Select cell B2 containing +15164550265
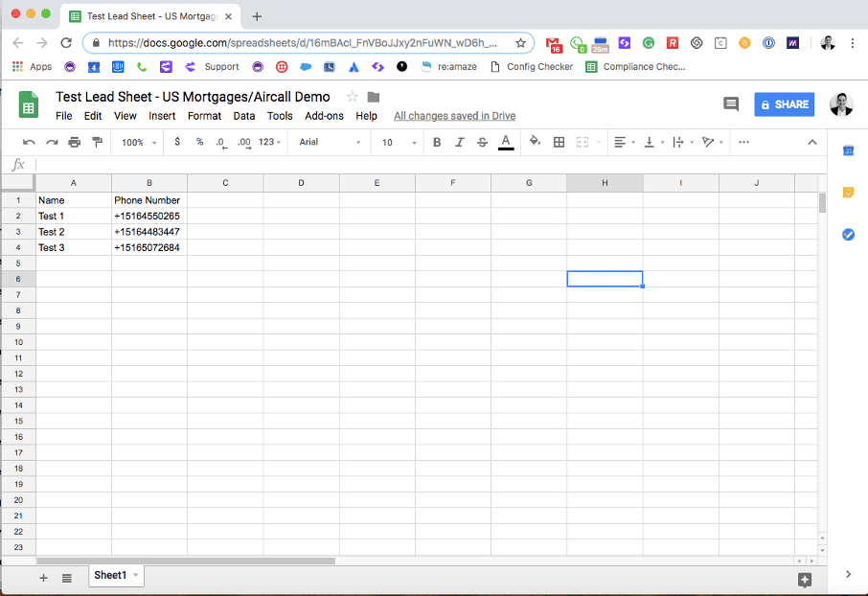Viewport: 868px width, 596px height. [x=148, y=217]
